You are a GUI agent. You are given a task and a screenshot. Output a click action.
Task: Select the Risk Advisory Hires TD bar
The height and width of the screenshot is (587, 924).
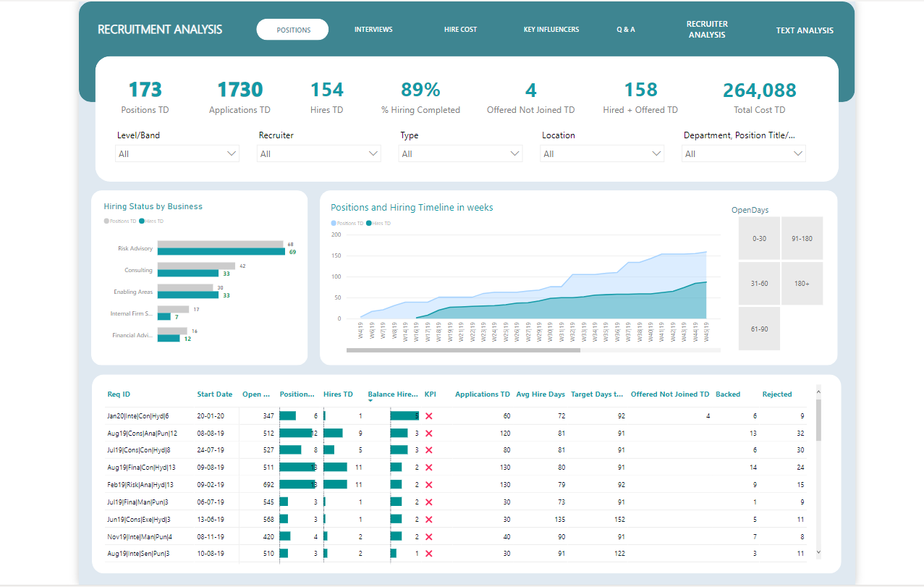click(x=221, y=252)
